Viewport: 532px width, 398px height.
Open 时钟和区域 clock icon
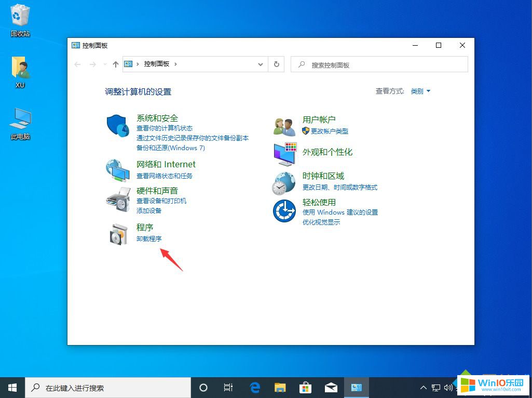tap(284, 182)
